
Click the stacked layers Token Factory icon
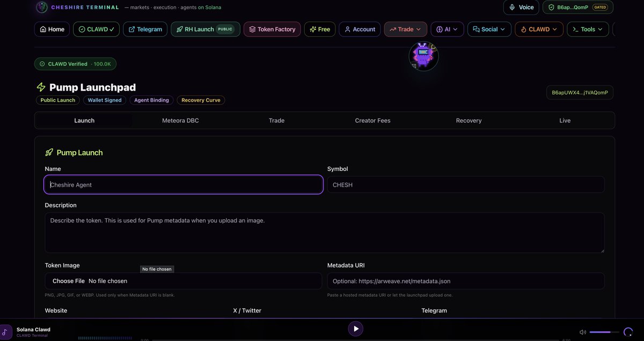tap(252, 29)
